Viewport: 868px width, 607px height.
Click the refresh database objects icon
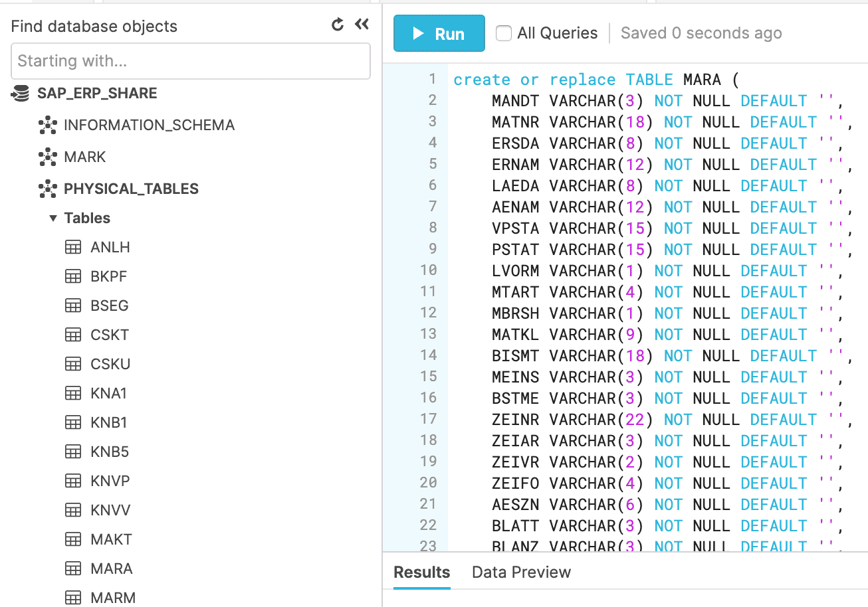[x=338, y=25]
